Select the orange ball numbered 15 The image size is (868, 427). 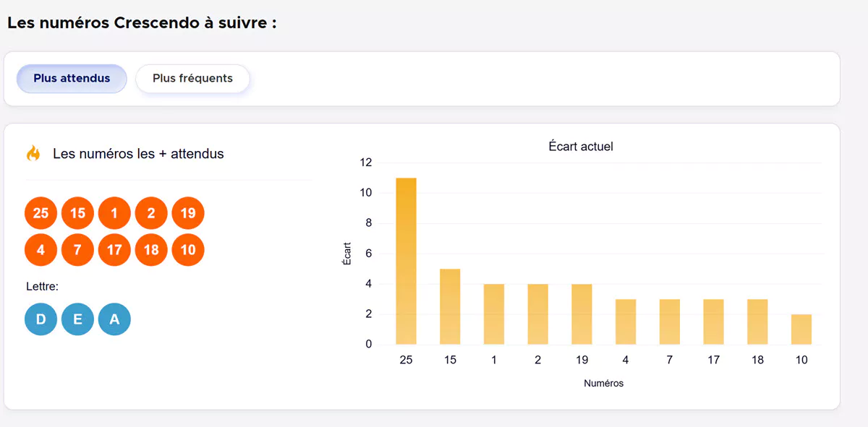click(77, 212)
